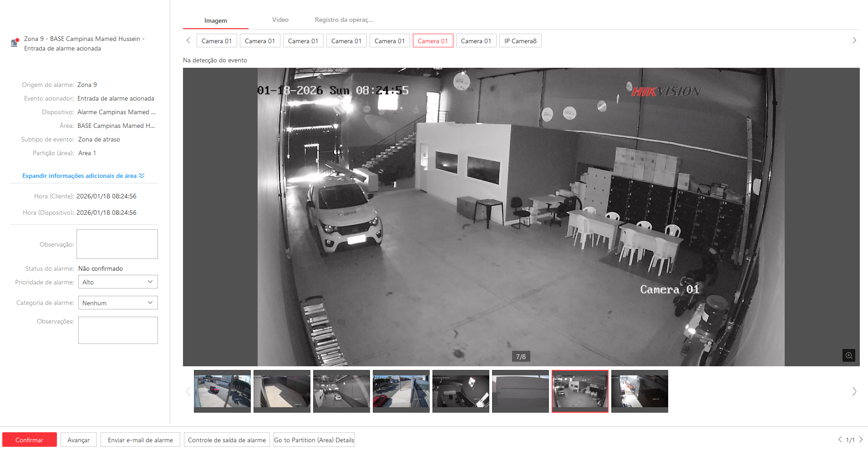Click Controle de saída de alarme
This screenshot has width=868, height=450.
pos(227,440)
